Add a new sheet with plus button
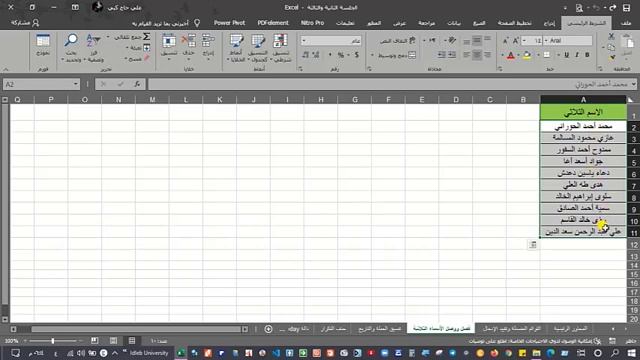The width and height of the screenshot is (640, 360). pos(268,329)
